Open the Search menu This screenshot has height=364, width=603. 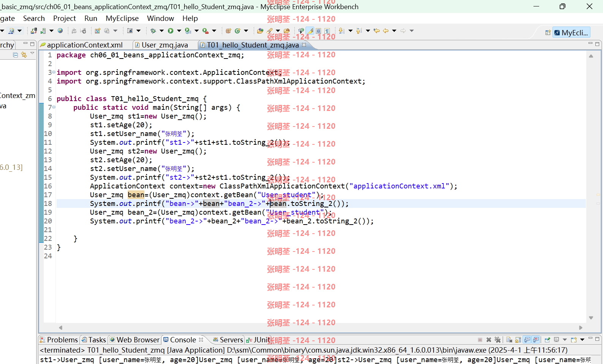point(34,18)
